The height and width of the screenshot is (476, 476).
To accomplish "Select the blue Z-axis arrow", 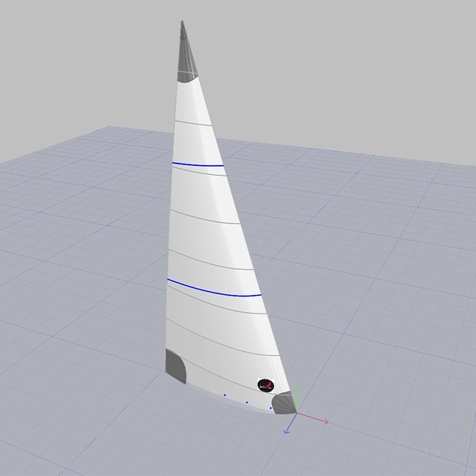I will pyautogui.click(x=289, y=426).
